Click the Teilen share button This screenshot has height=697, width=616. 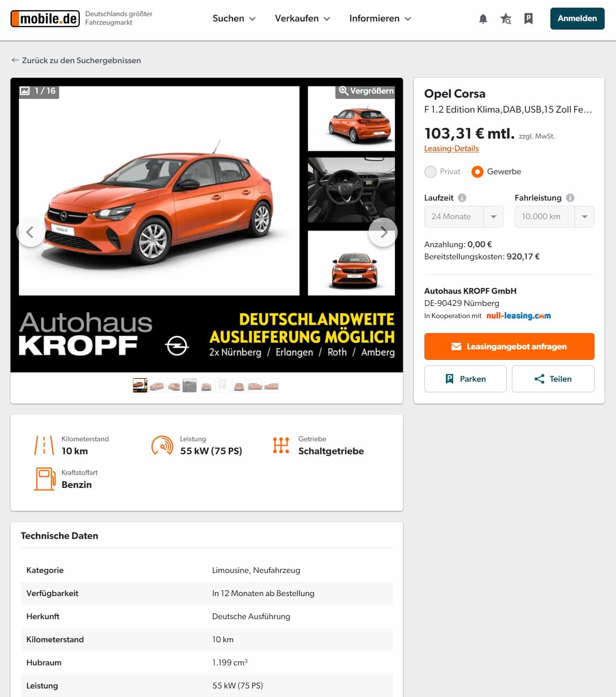point(553,379)
